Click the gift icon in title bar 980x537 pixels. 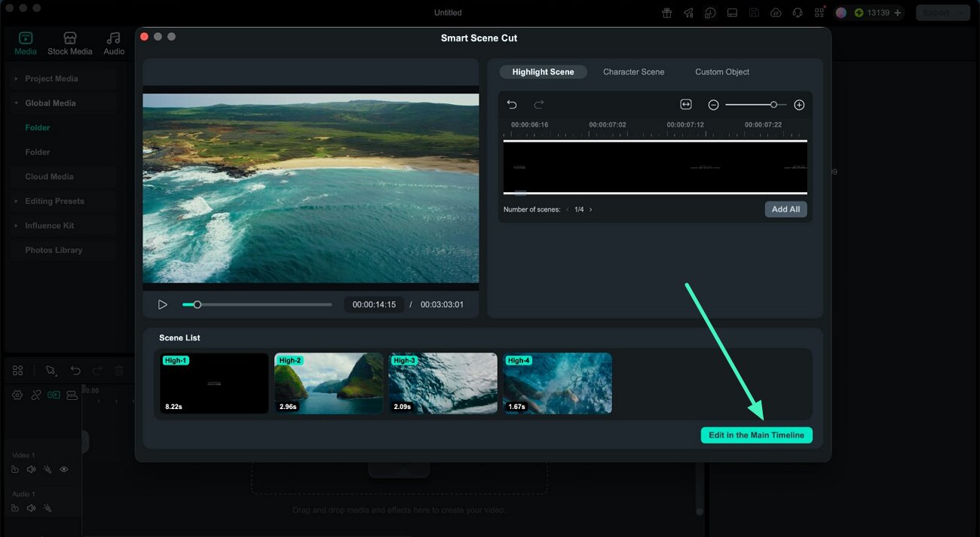(x=667, y=13)
